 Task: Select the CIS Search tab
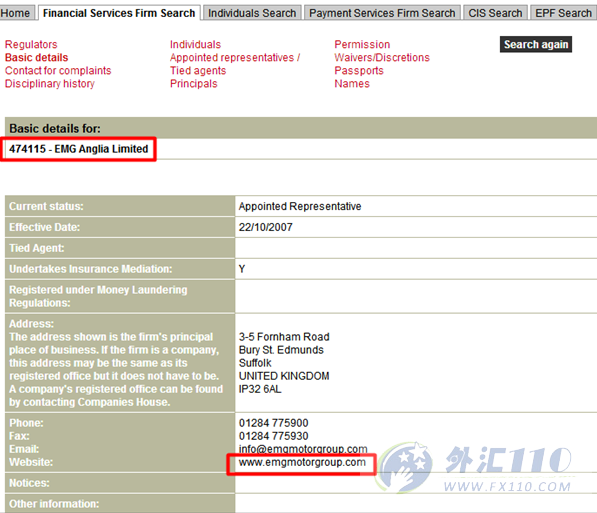click(495, 13)
